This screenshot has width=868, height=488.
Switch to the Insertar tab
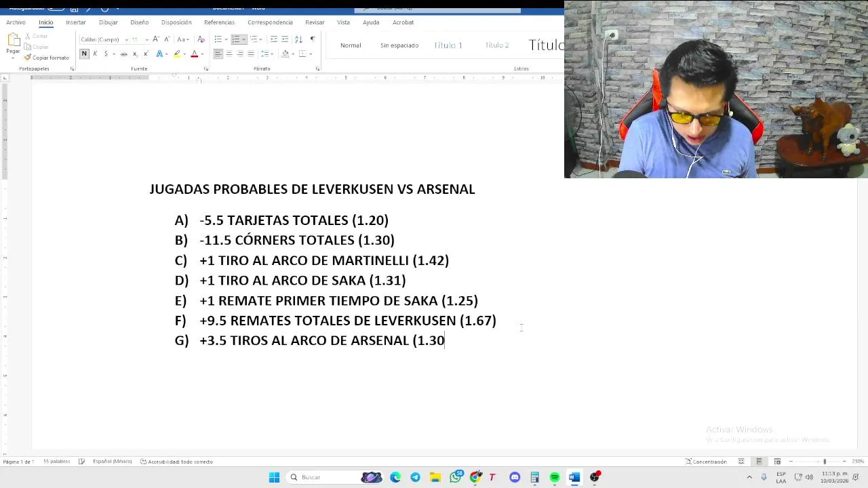coord(76,22)
